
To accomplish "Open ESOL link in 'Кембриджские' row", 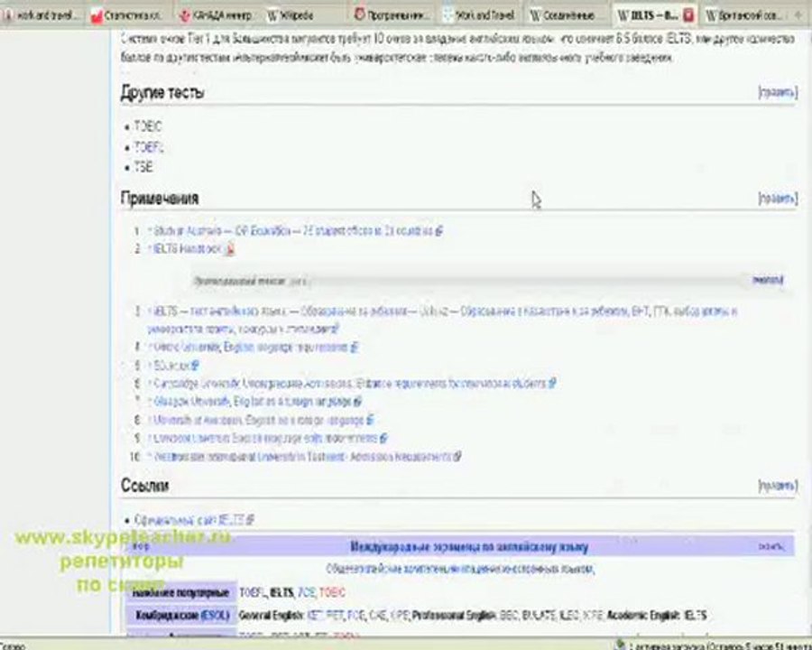I will [x=215, y=616].
